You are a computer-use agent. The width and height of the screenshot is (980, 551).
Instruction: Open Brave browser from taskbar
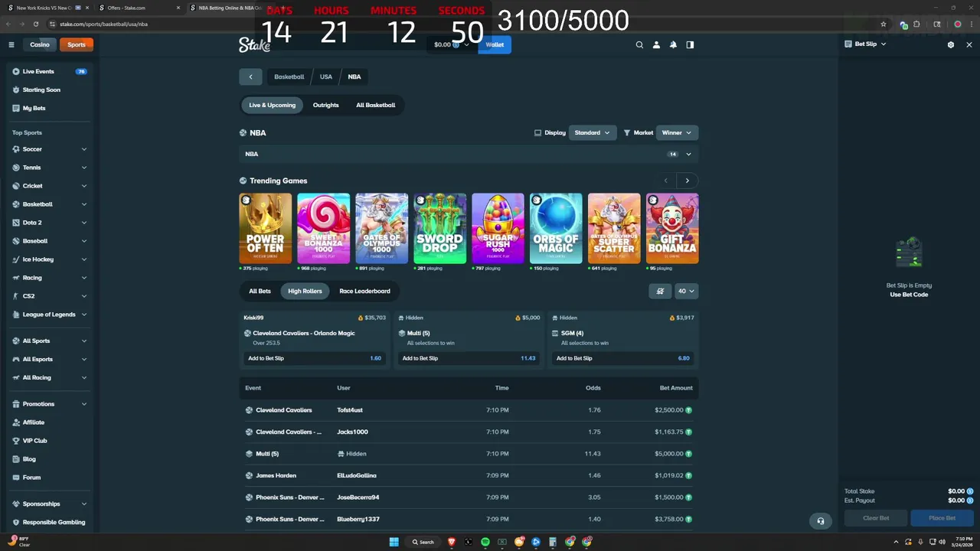click(x=452, y=542)
